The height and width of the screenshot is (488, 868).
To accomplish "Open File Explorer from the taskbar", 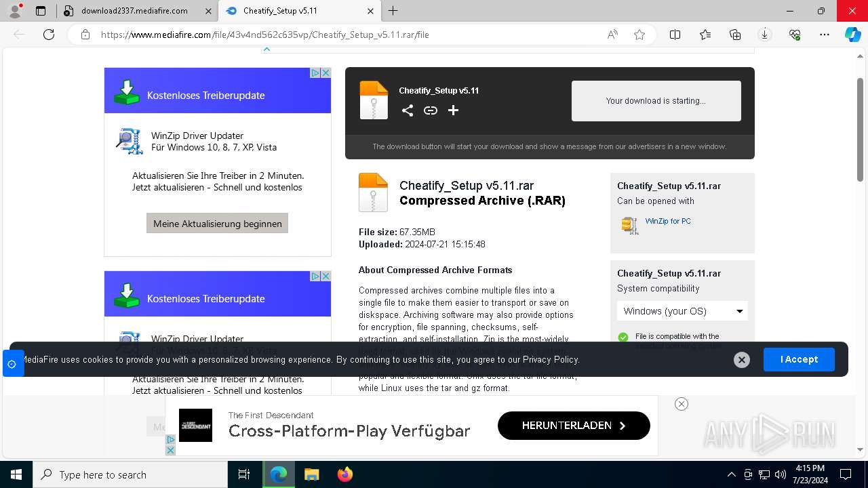I will pyautogui.click(x=311, y=474).
